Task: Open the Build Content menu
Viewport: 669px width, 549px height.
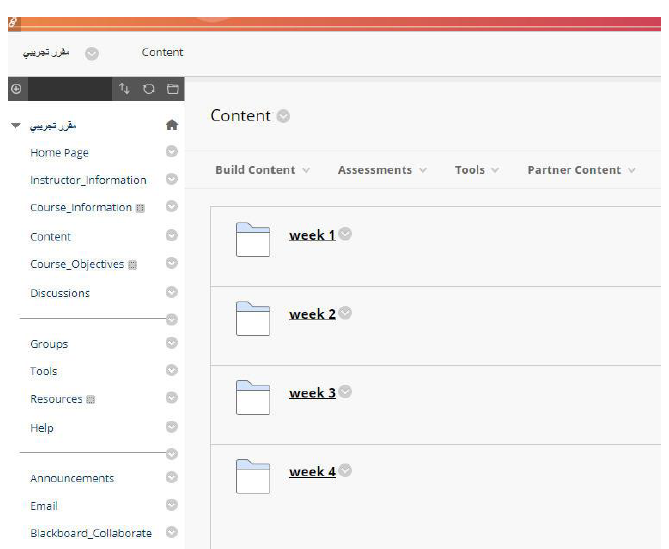Action: point(262,170)
